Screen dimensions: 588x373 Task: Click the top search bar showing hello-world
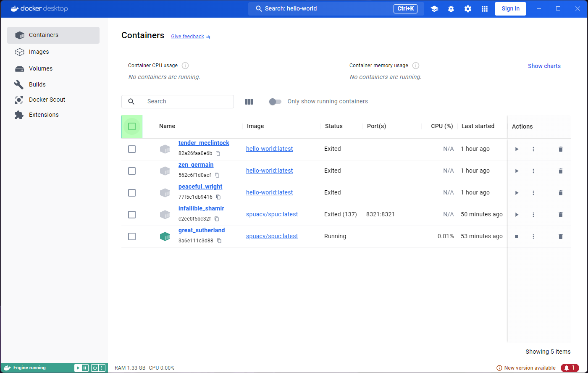pos(336,9)
